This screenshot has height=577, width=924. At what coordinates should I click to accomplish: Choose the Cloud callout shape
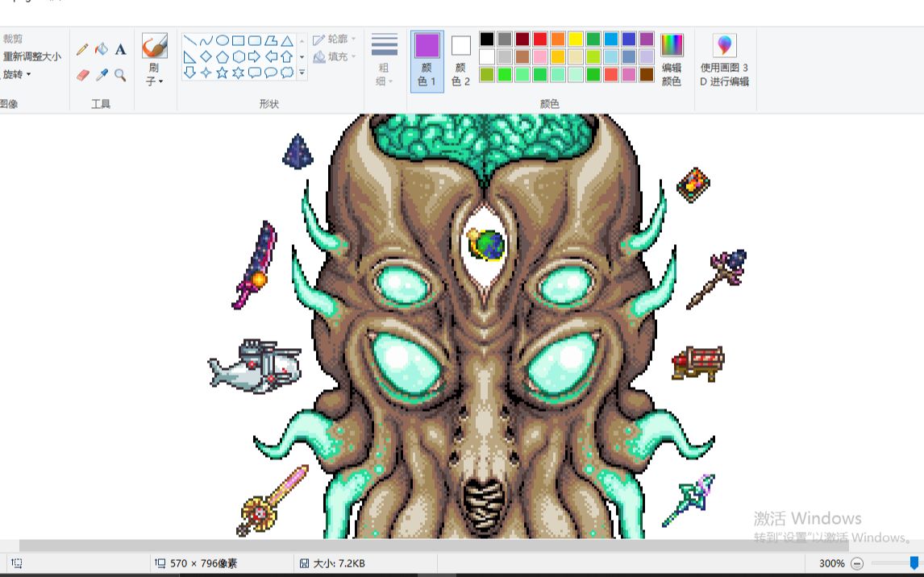[287, 73]
